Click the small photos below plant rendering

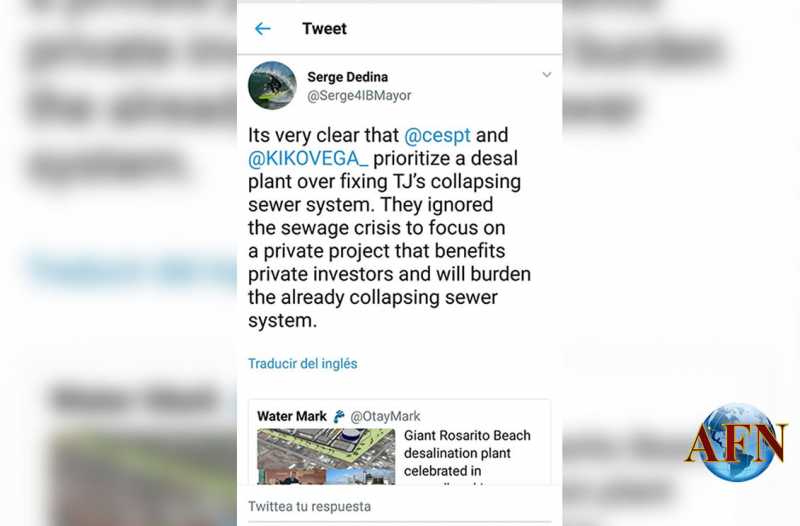pos(326,477)
